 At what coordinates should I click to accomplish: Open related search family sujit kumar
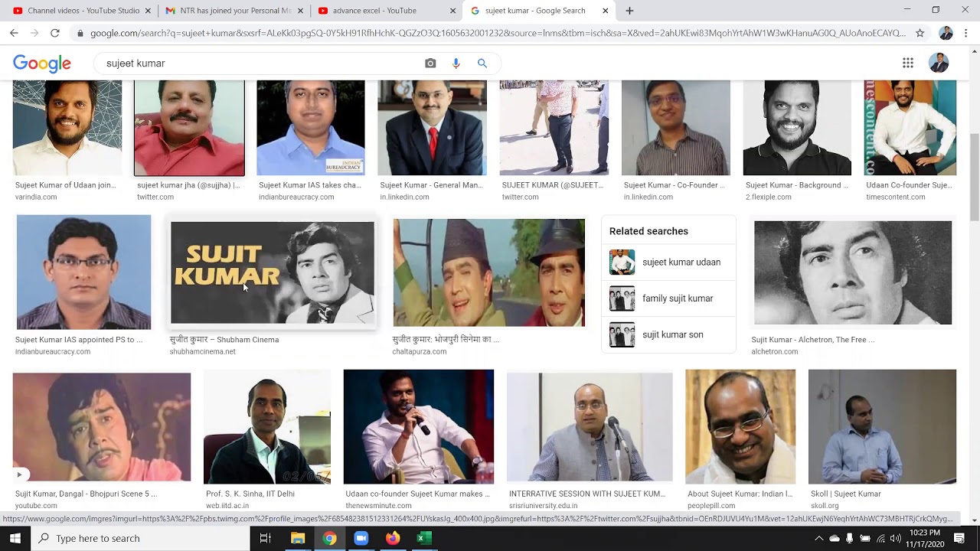(x=668, y=298)
